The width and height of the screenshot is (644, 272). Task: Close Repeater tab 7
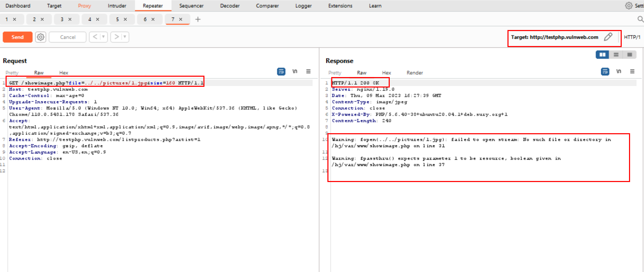pos(181,20)
